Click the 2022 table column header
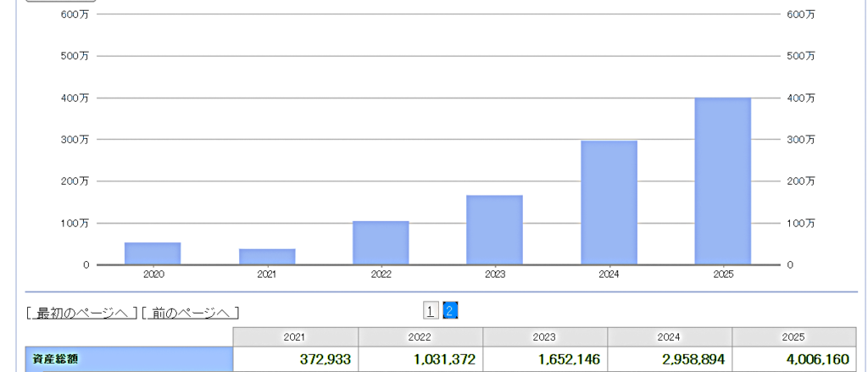 click(420, 336)
